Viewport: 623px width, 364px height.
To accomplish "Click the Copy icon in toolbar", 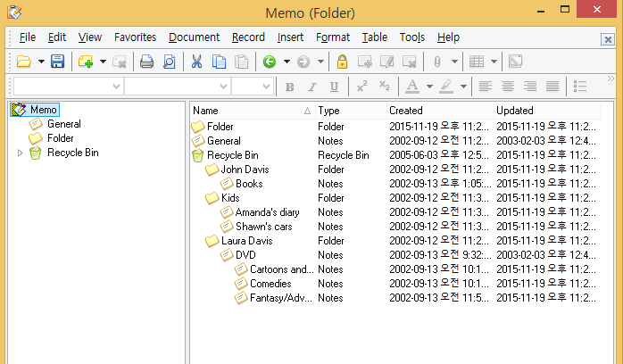I will [x=219, y=62].
